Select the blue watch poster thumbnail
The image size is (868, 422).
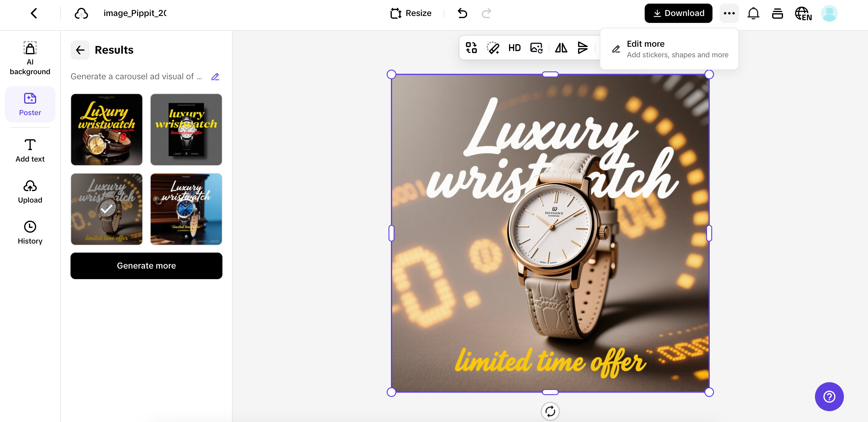click(x=186, y=209)
